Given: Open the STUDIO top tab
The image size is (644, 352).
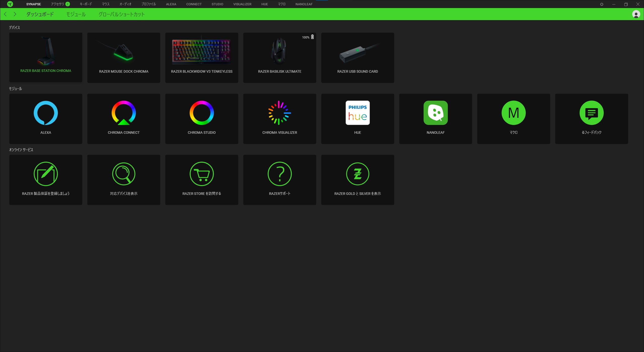Looking at the screenshot, I should (217, 4).
